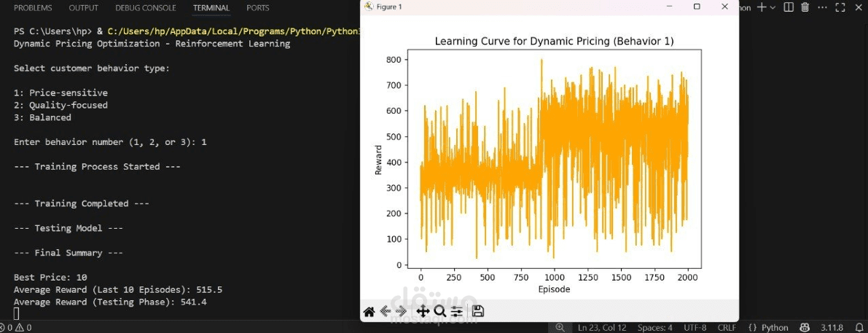The image size is (868, 333).
Task: Go forward to next plot view
Action: 402,311
